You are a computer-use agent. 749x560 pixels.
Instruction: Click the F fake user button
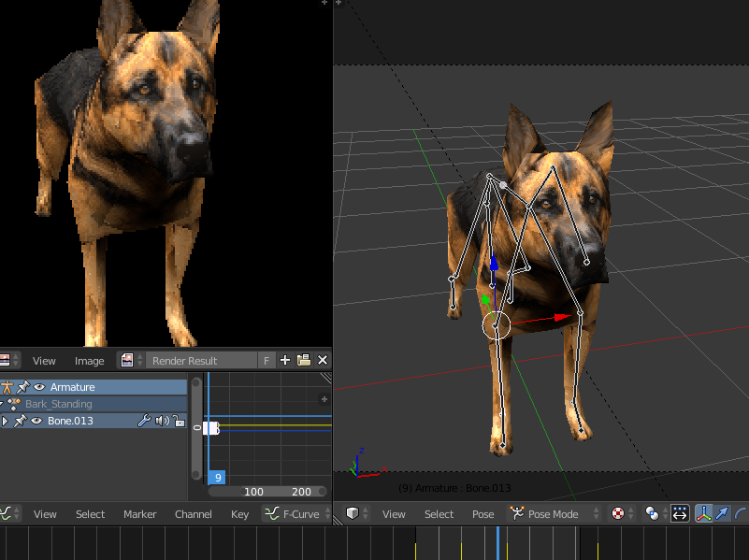pyautogui.click(x=266, y=360)
